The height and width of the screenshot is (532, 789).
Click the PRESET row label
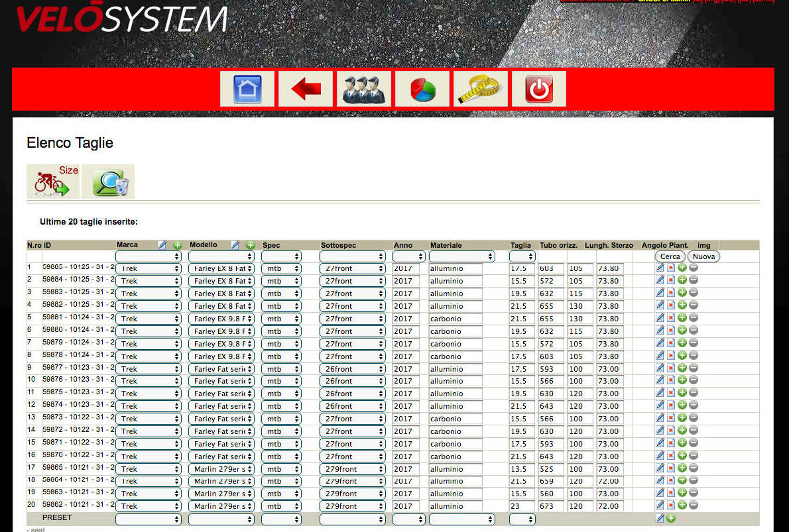(x=57, y=517)
